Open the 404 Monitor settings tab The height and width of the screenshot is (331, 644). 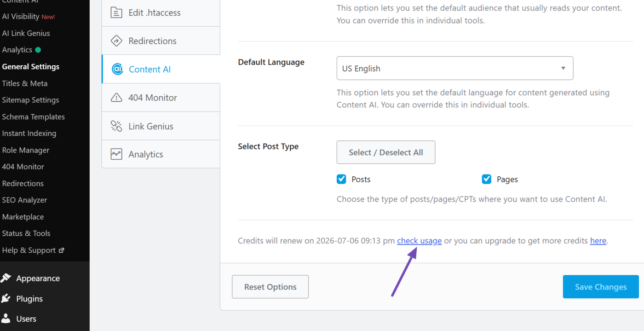click(161, 98)
